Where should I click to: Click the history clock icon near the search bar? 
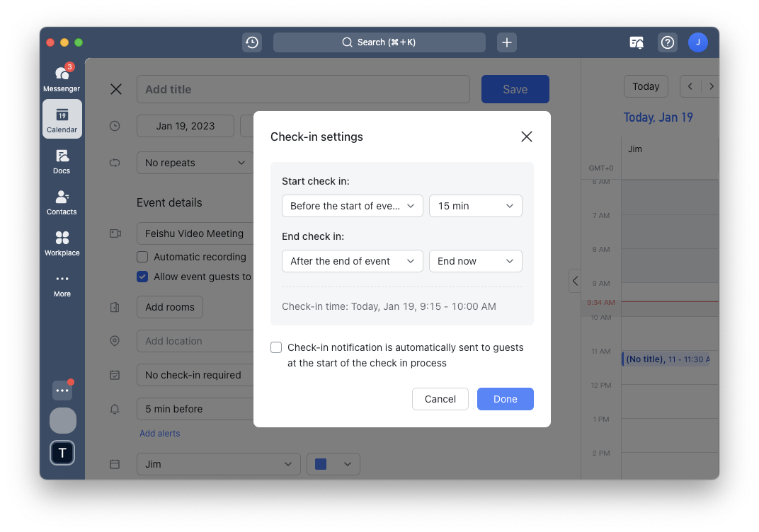click(251, 42)
